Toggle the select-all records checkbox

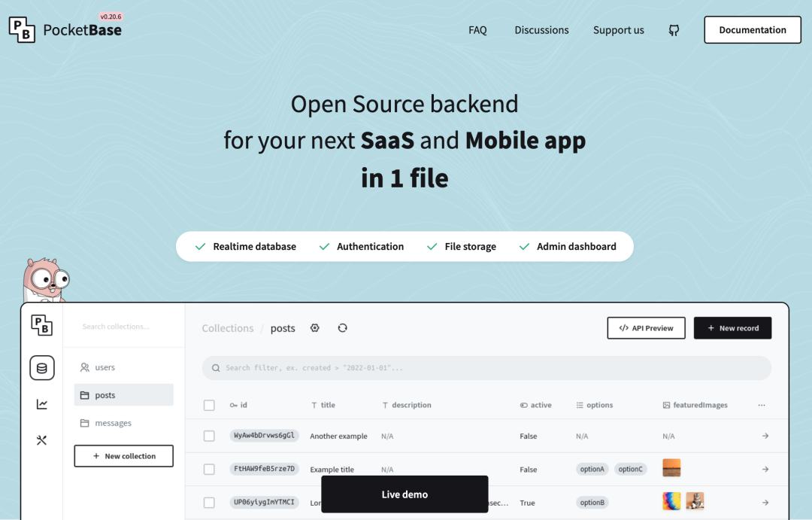pos(209,405)
